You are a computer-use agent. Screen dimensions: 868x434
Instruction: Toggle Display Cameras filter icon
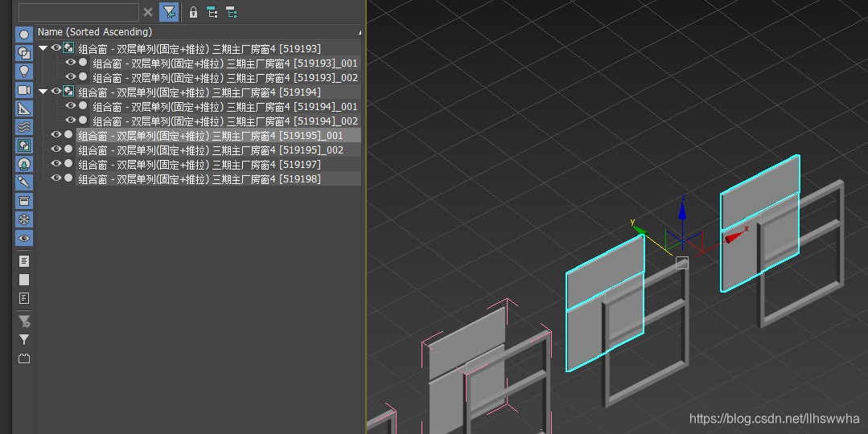click(24, 89)
